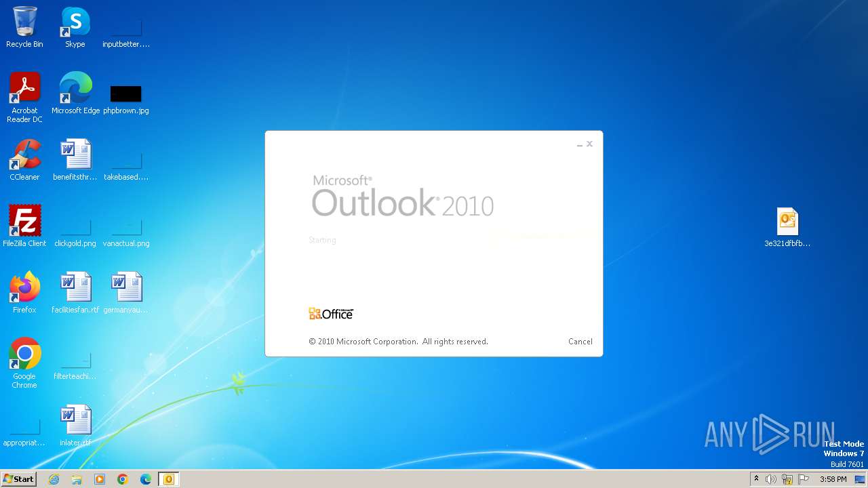868x488 pixels.
Task: Open the network tray icon
Action: pyautogui.click(x=787, y=479)
